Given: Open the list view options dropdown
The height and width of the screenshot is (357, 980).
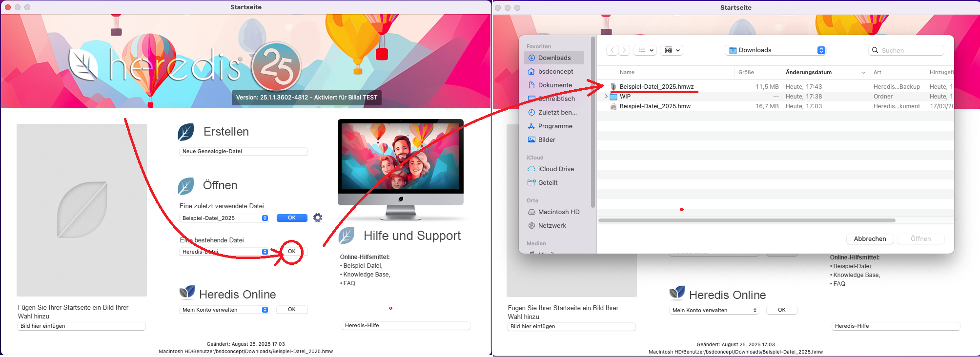Looking at the screenshot, I should click(645, 50).
